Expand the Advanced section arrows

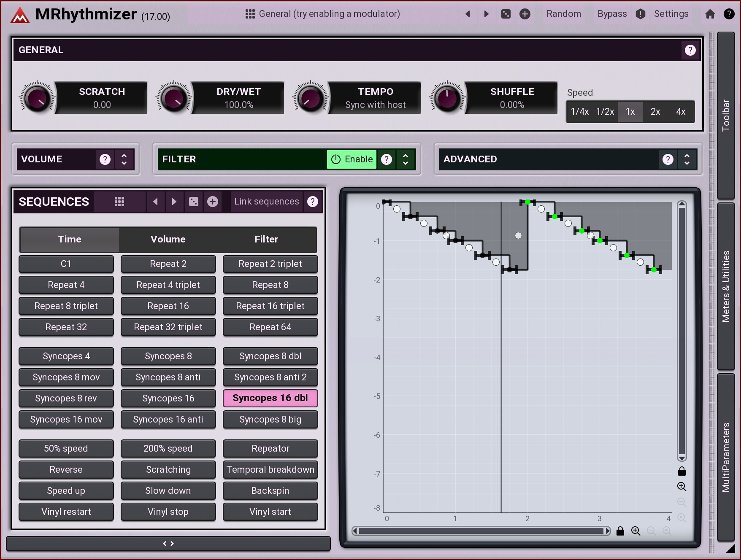coord(687,159)
